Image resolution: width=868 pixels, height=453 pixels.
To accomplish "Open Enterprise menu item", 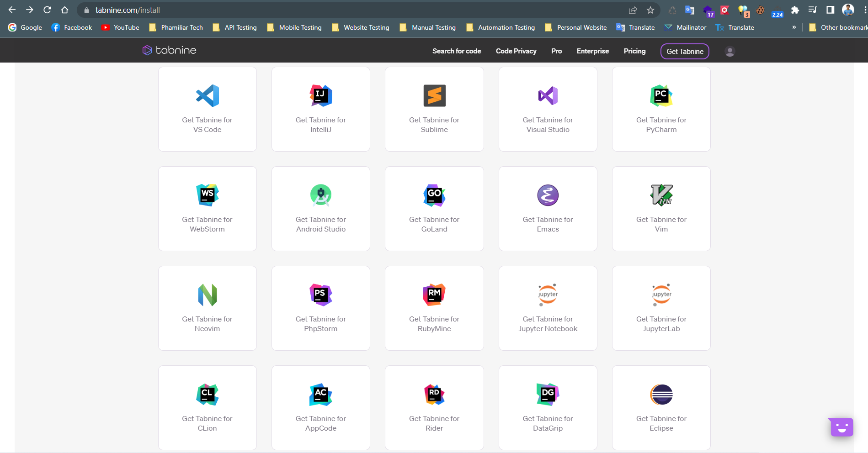I will tap(593, 51).
